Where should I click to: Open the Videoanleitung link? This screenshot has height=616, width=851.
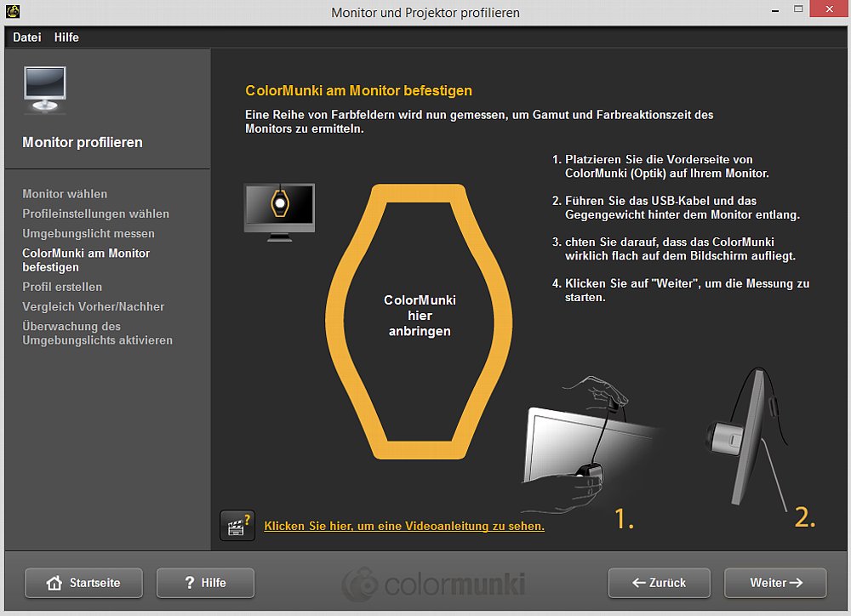403,526
